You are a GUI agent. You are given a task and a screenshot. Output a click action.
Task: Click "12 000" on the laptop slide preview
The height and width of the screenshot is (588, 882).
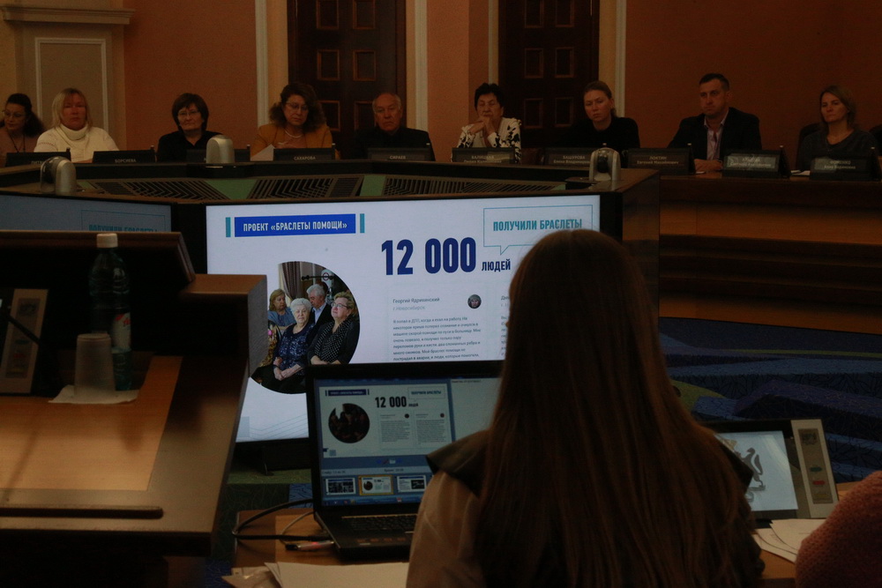[x=390, y=402]
